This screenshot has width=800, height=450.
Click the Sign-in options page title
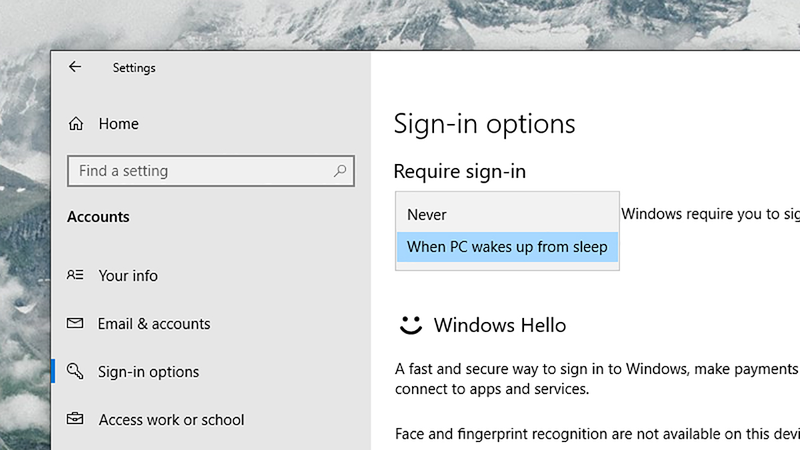484,124
